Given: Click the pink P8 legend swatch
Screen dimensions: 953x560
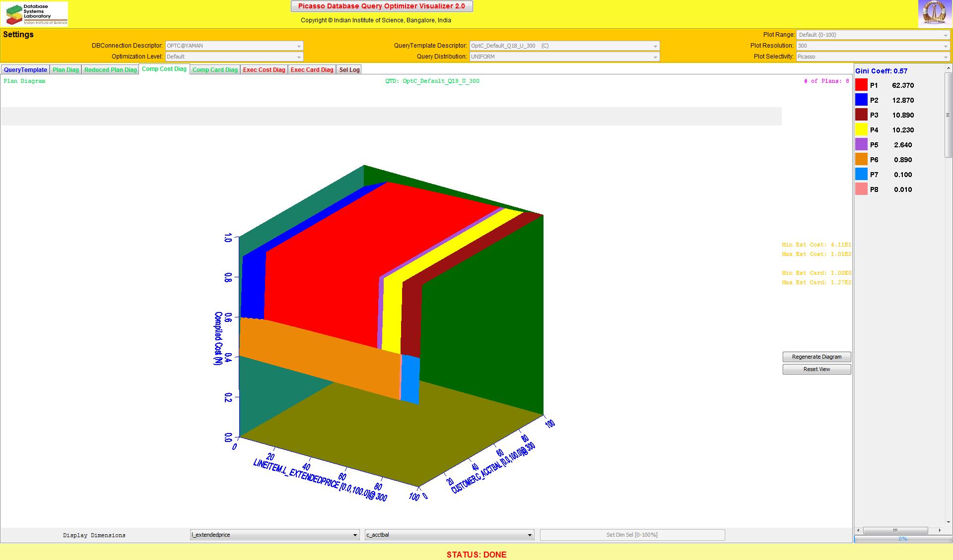Looking at the screenshot, I should [861, 189].
